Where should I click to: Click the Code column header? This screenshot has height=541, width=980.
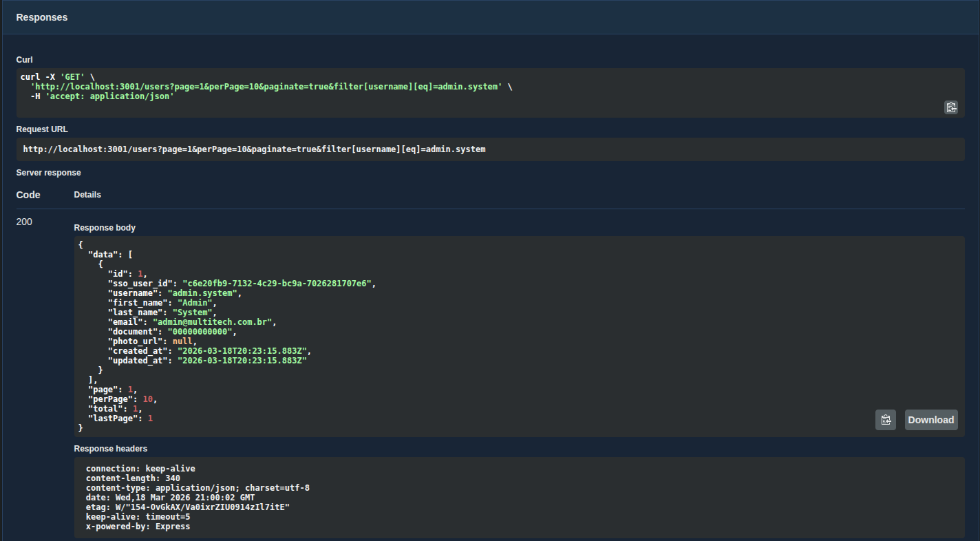[x=28, y=195]
